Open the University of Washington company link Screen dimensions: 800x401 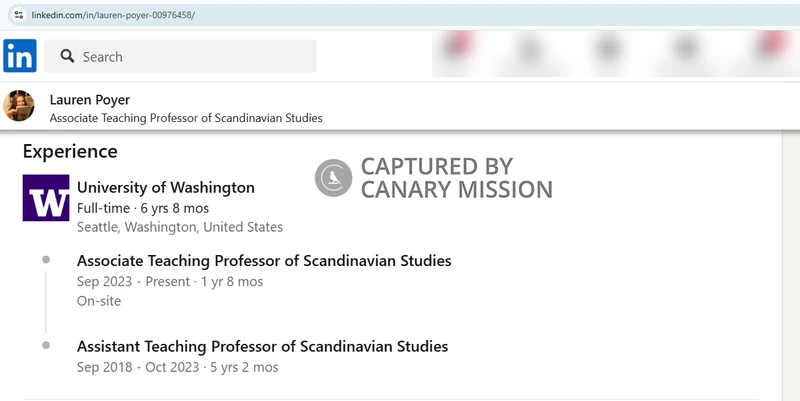click(x=166, y=187)
